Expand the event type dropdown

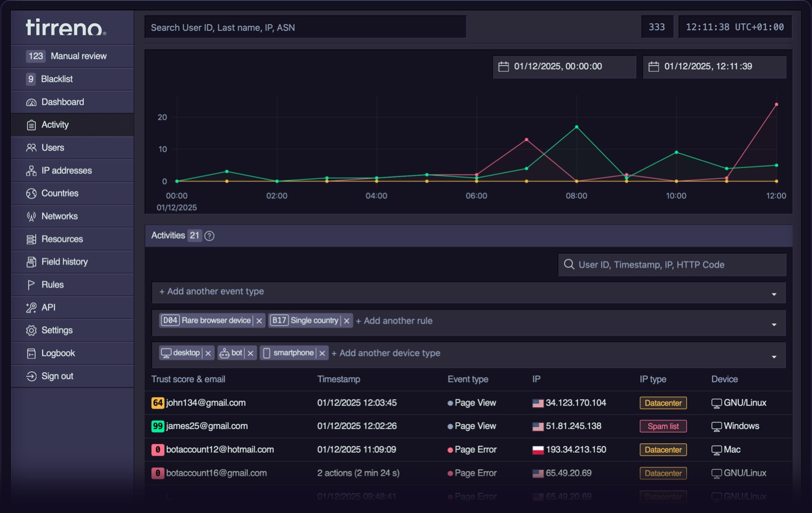click(x=773, y=293)
